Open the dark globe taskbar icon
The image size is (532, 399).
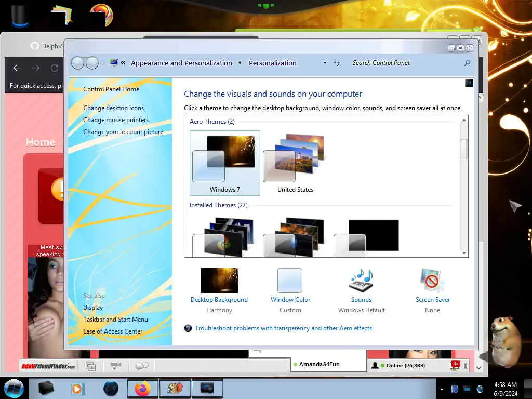(111, 389)
